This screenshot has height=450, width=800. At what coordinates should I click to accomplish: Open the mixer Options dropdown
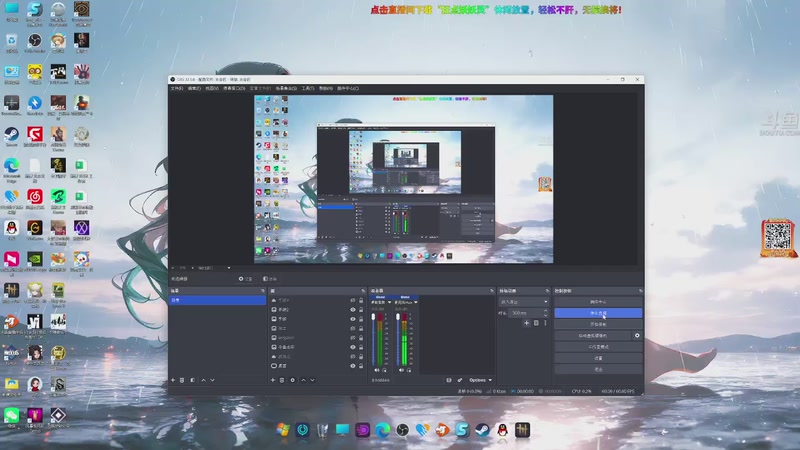coord(480,380)
